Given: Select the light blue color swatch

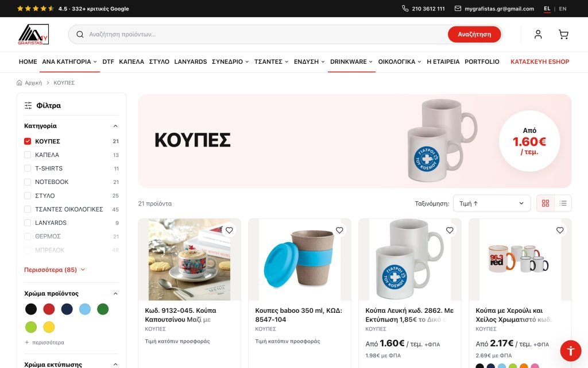Looking at the screenshot, I should pos(85,309).
